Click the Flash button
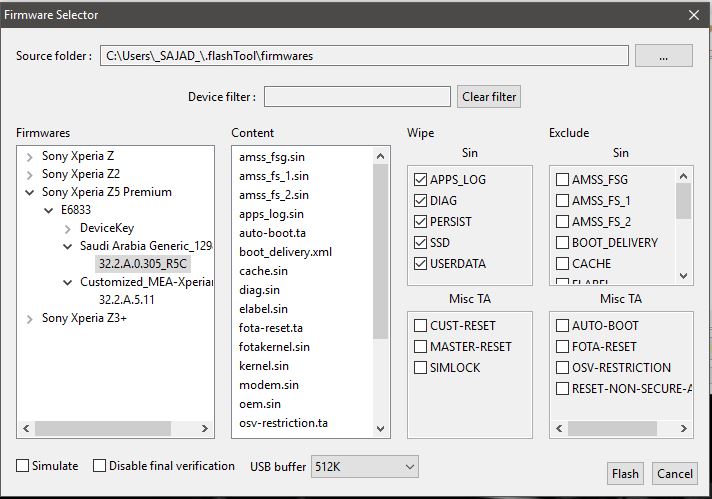This screenshot has width=712, height=499. tap(625, 474)
